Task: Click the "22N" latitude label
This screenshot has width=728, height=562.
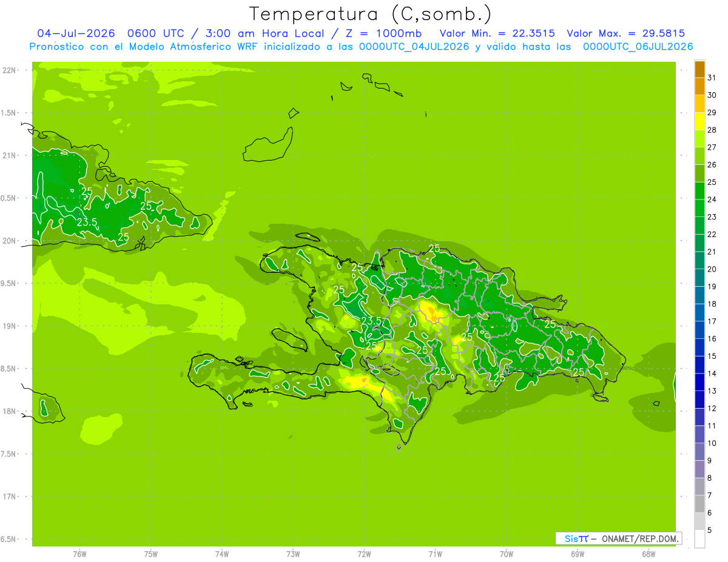Action: (10, 70)
